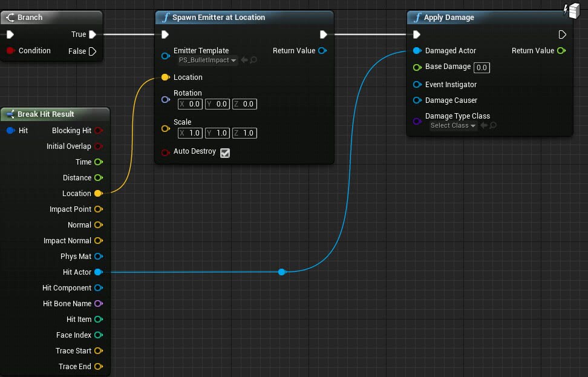Click the Hit Actor output pin
Image resolution: width=588 pixels, height=377 pixels.
98,272
